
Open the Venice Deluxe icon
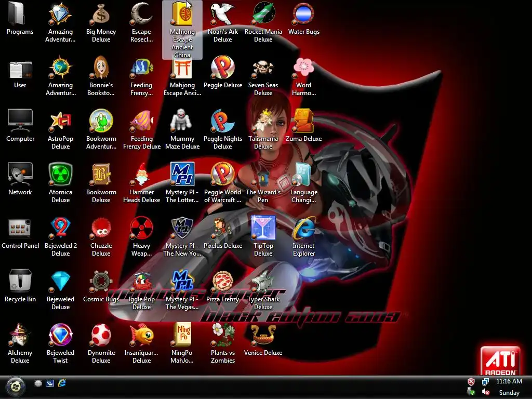[263, 335]
